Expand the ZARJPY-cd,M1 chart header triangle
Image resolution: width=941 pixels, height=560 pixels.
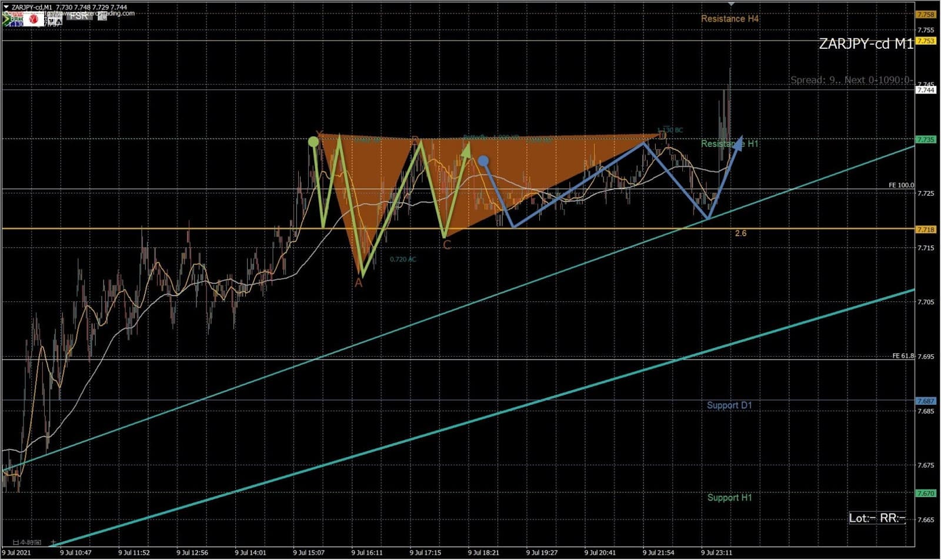pyautogui.click(x=6, y=7)
